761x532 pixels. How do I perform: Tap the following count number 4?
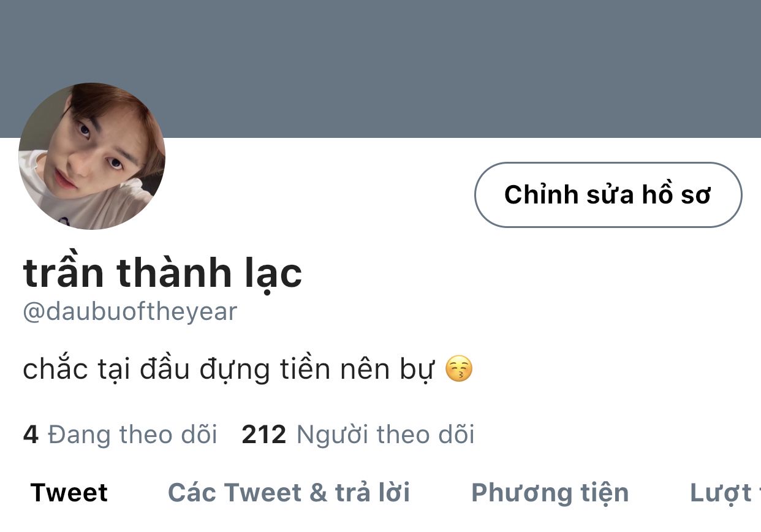click(x=31, y=435)
